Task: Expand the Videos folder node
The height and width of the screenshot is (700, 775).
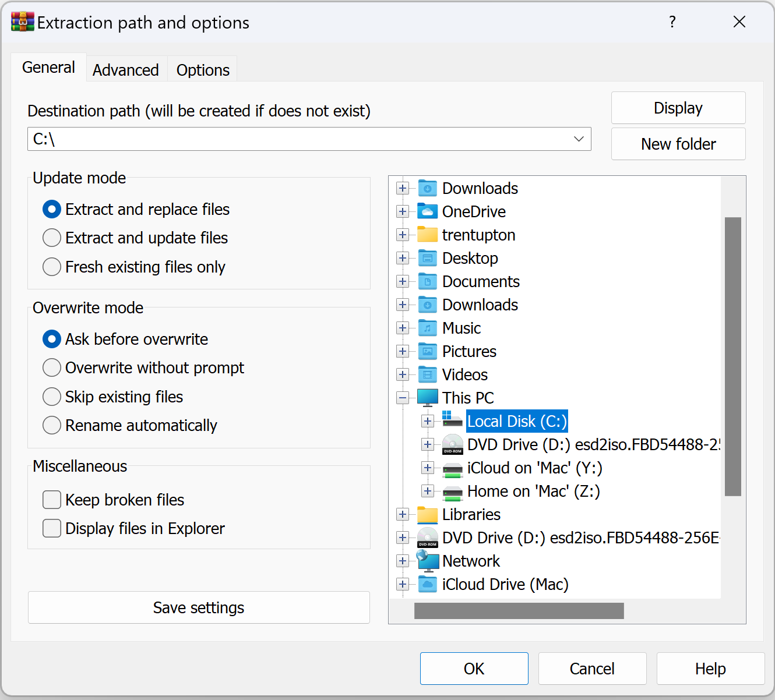Action: click(x=403, y=374)
